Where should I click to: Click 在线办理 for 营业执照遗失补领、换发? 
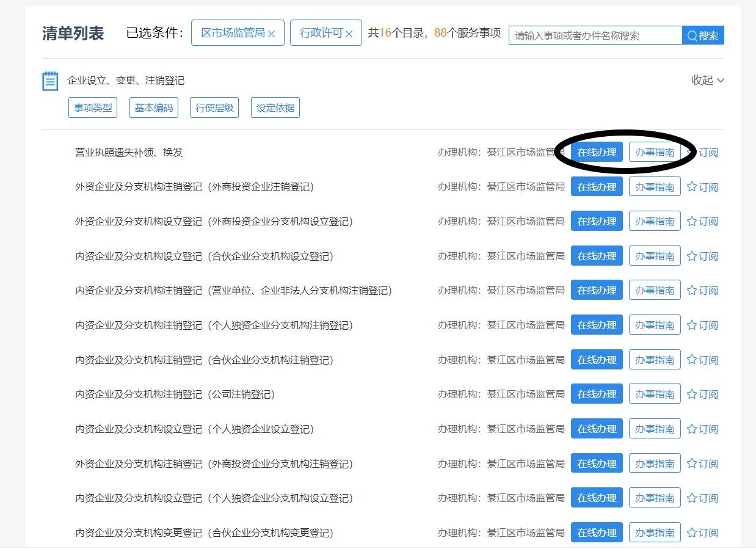597,153
